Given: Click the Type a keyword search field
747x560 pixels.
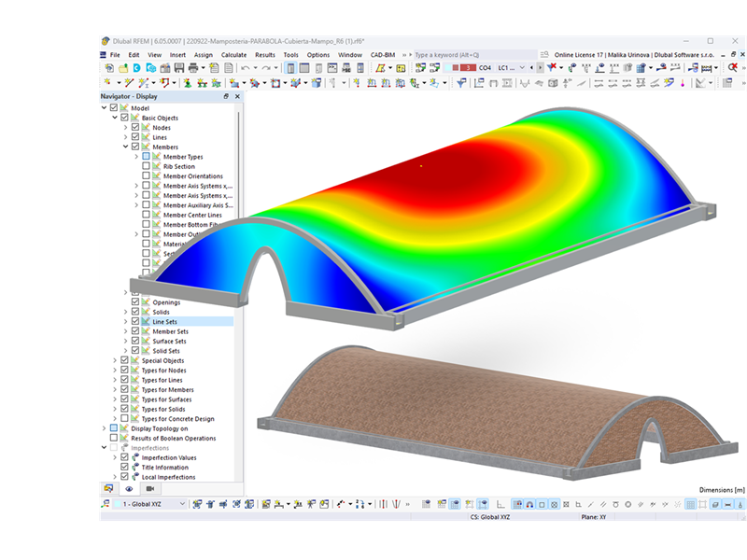Looking at the screenshot, I should pos(475,55).
